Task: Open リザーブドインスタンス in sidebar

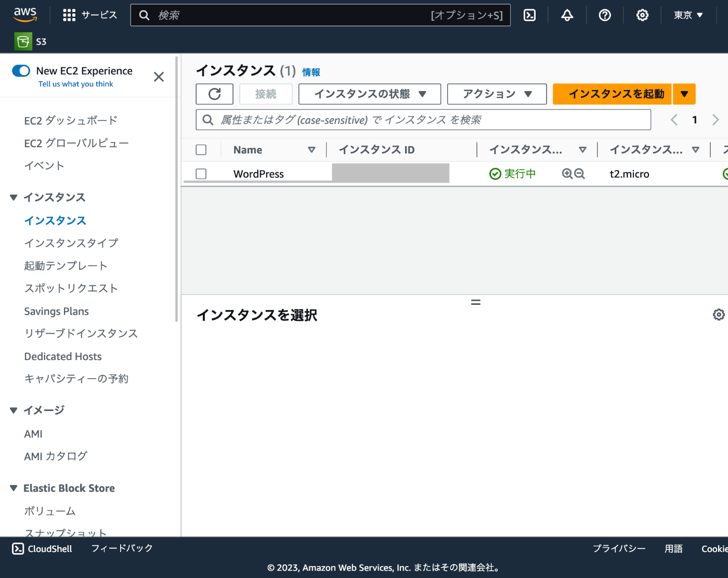Action: [x=81, y=333]
